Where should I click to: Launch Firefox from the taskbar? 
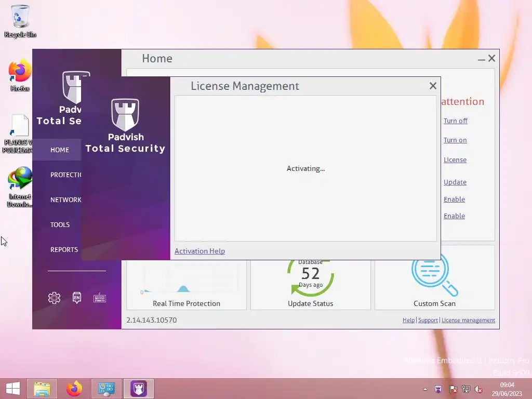[x=74, y=389]
